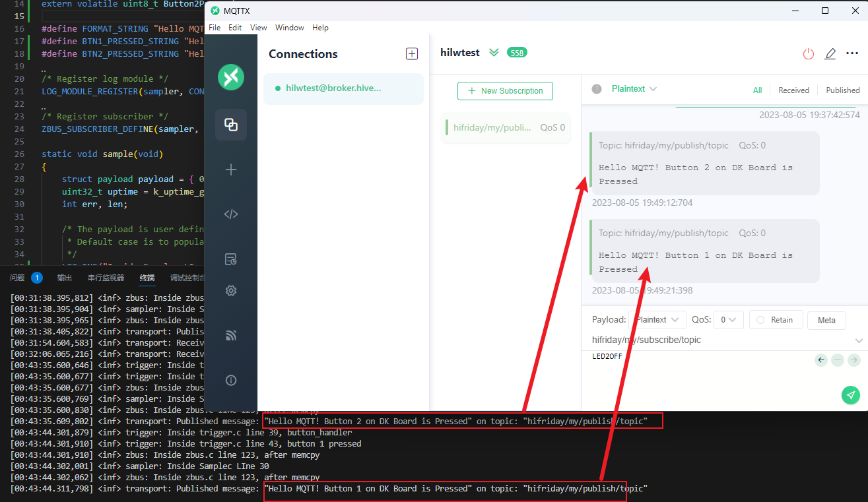Open the Settings gear in the MQTTX sidebar

click(231, 290)
